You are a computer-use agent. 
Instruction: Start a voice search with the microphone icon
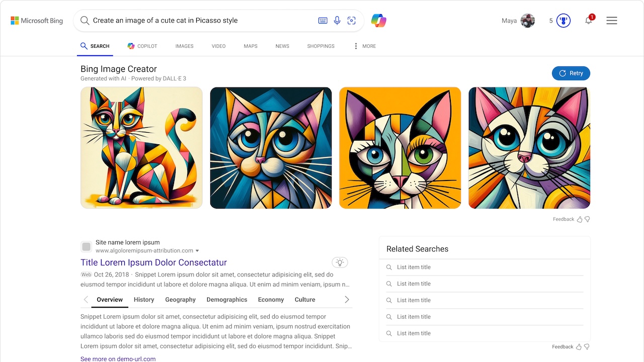(x=337, y=20)
